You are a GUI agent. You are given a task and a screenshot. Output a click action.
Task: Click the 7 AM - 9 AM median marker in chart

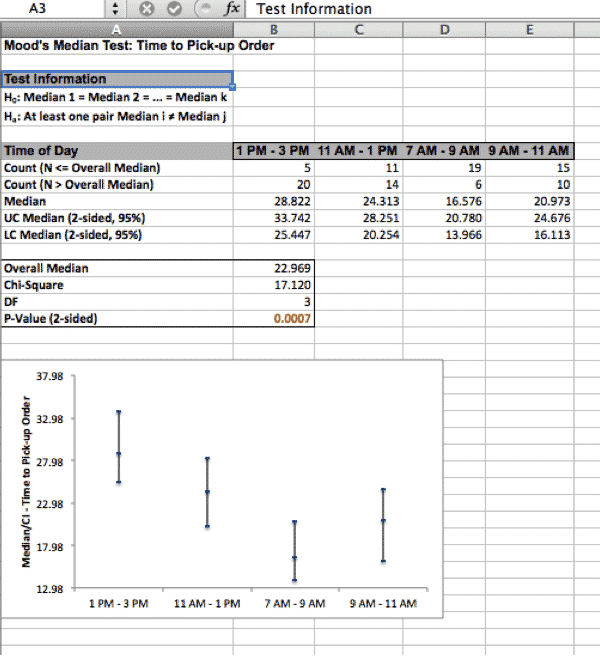pos(295,558)
